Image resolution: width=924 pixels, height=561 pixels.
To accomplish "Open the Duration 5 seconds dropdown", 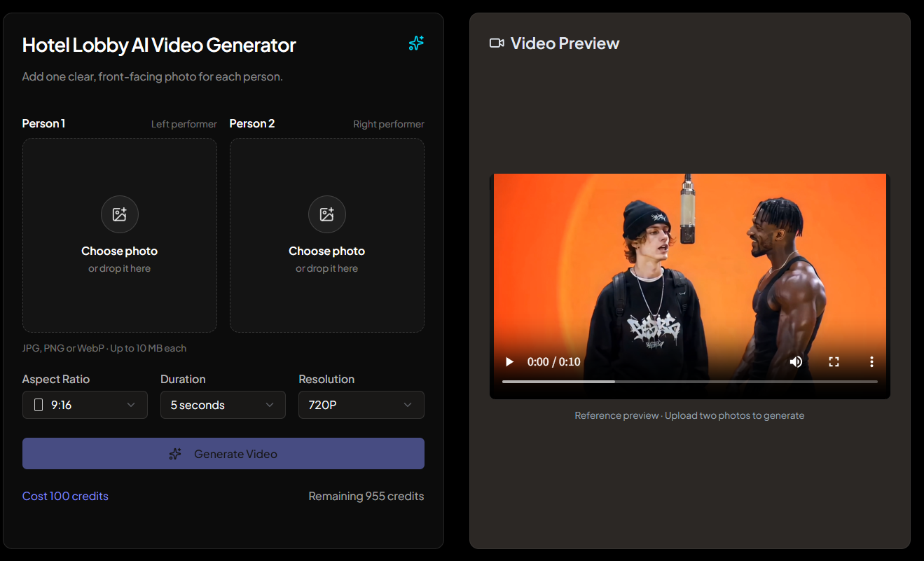I will 223,405.
